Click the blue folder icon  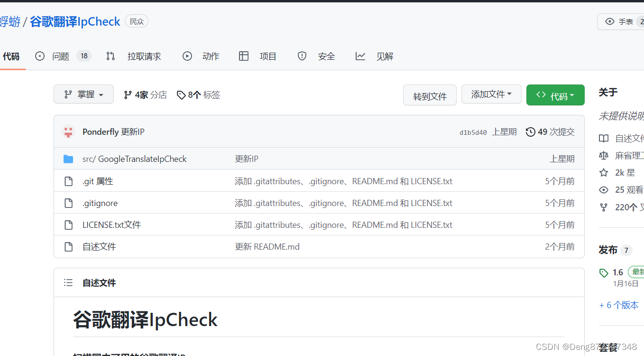[x=68, y=159]
